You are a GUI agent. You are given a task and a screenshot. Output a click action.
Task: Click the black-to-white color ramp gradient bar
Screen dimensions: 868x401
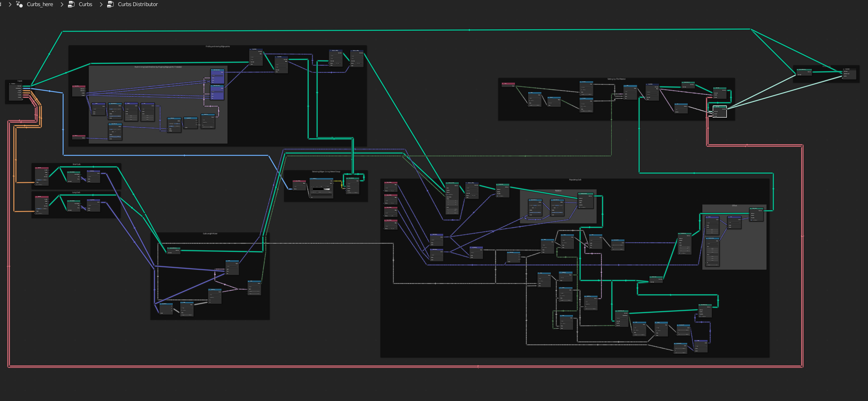pyautogui.click(x=321, y=189)
